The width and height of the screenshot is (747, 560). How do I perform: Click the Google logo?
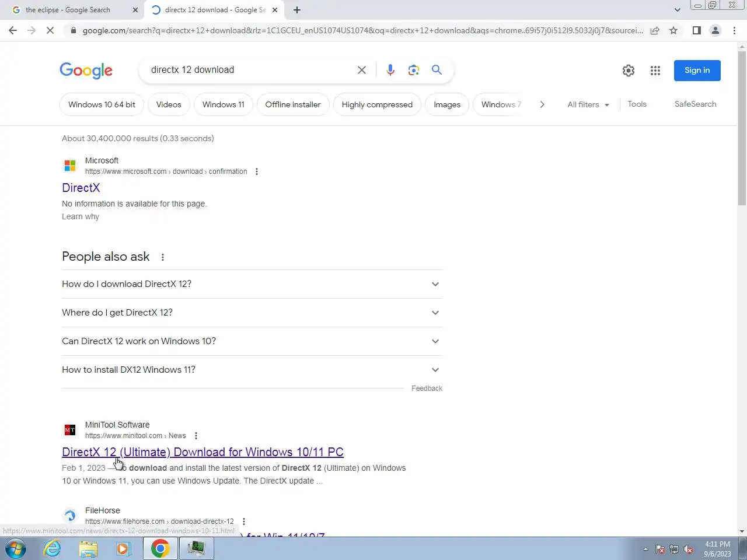click(x=86, y=71)
